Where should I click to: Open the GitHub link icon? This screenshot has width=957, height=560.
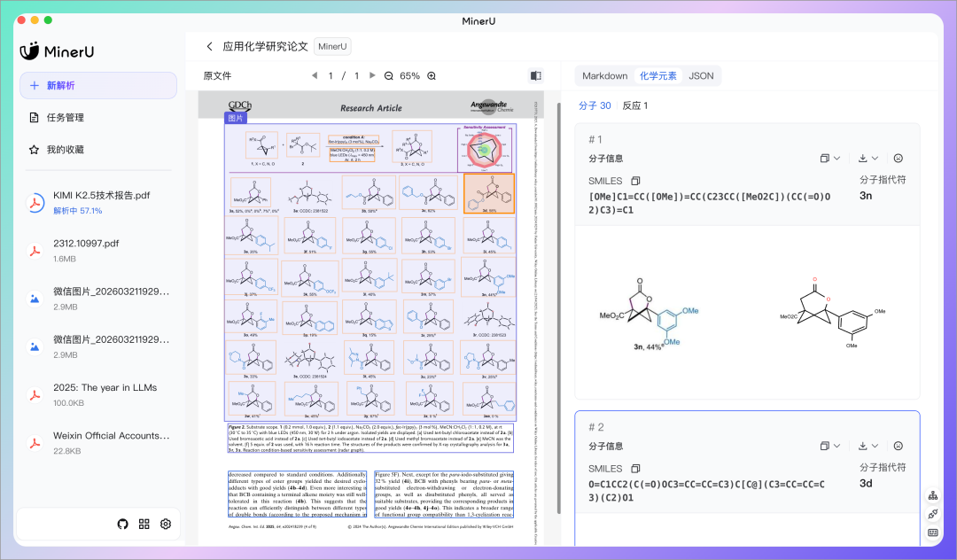pos(122,524)
